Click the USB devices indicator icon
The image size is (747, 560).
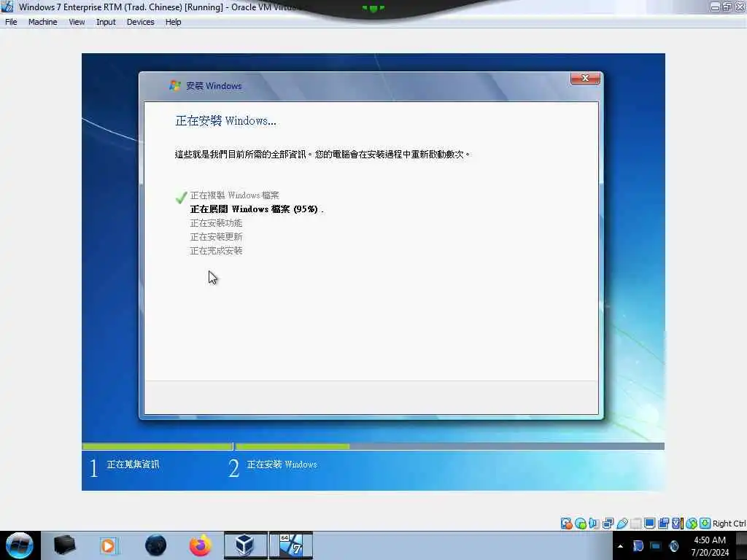click(x=622, y=524)
